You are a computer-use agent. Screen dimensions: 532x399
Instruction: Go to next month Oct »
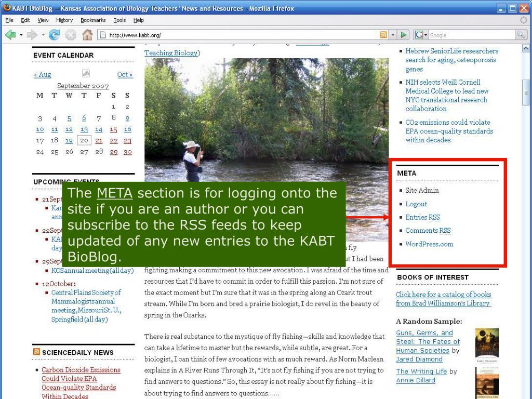click(x=125, y=75)
